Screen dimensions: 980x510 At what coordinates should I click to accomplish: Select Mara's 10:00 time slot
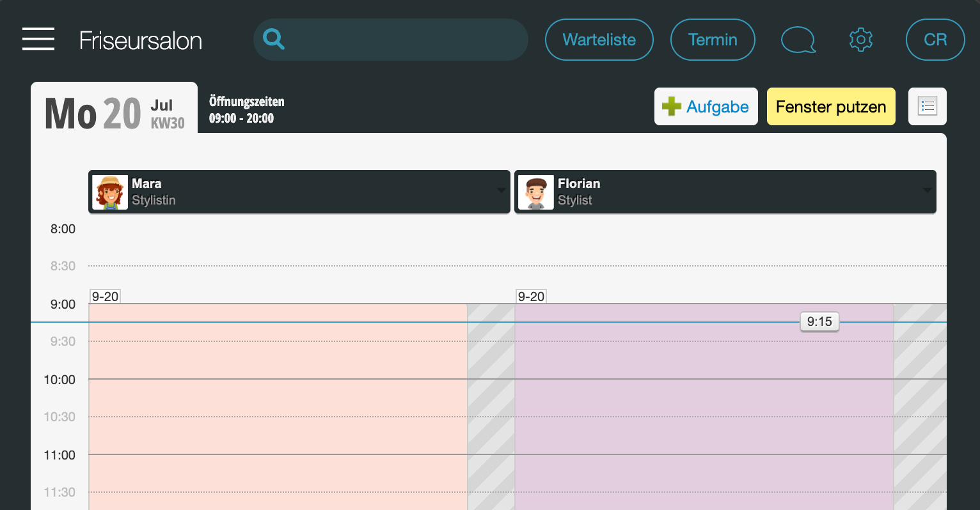pyautogui.click(x=278, y=398)
